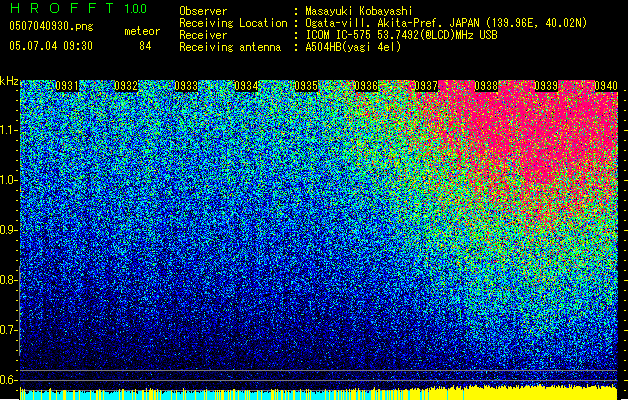629x400 pixels.
Task: Click the Receiving Location label
Action: pos(233,23)
